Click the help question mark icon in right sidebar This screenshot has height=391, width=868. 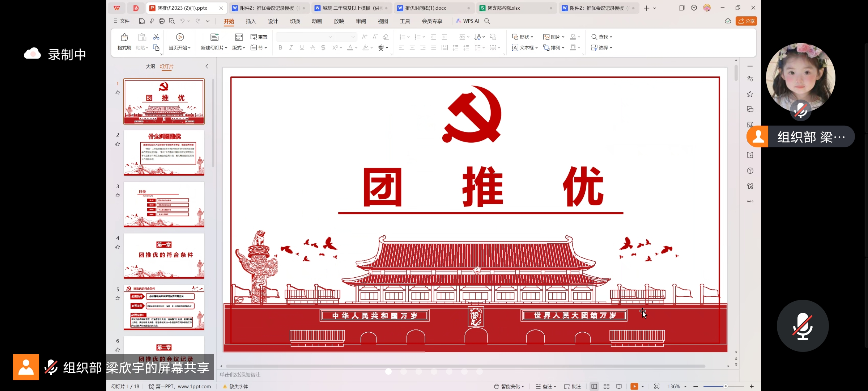tap(750, 171)
